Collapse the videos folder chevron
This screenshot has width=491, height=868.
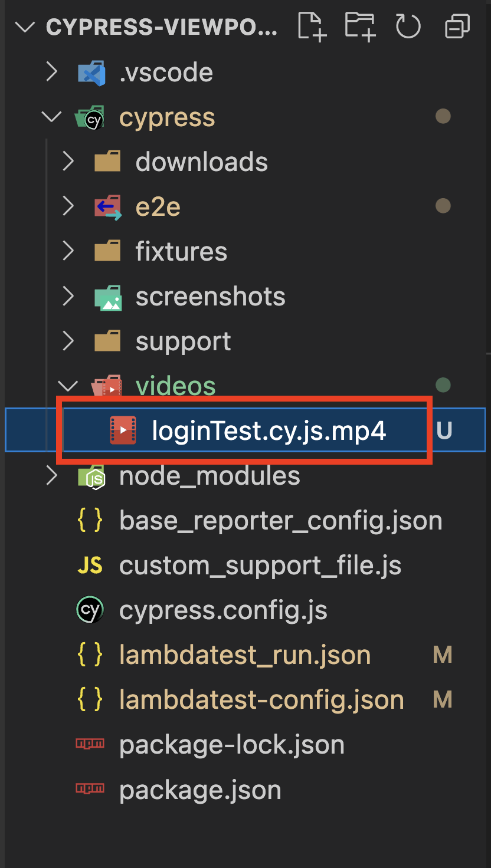coord(68,386)
